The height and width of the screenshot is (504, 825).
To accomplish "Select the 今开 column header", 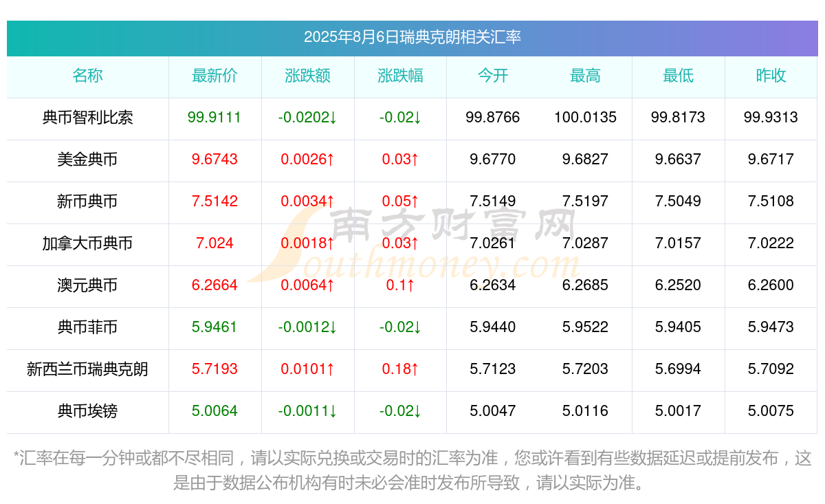I will tap(493, 76).
